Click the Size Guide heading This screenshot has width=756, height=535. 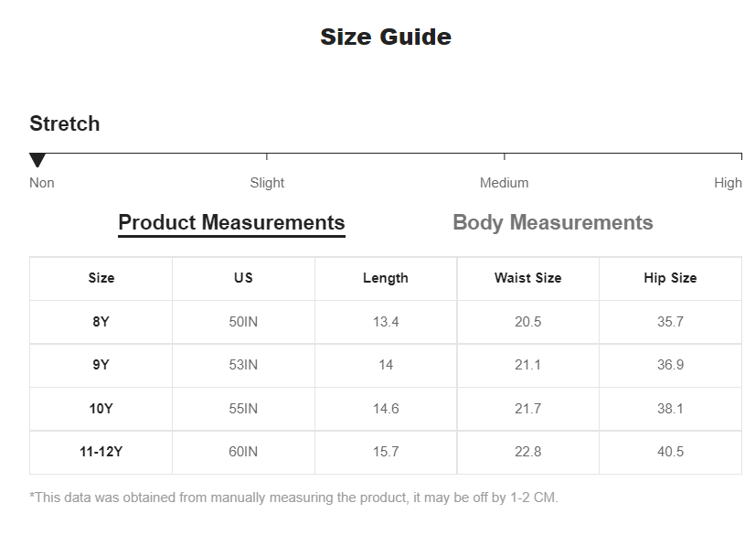coord(386,37)
